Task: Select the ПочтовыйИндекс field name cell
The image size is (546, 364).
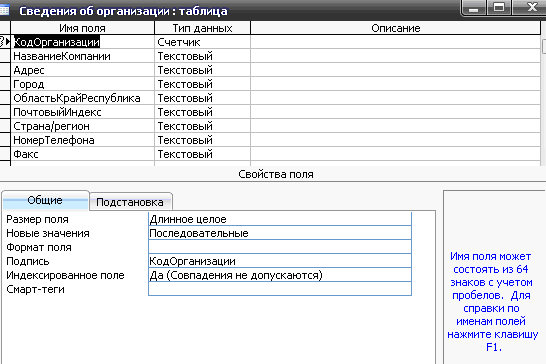Action: pos(83,112)
